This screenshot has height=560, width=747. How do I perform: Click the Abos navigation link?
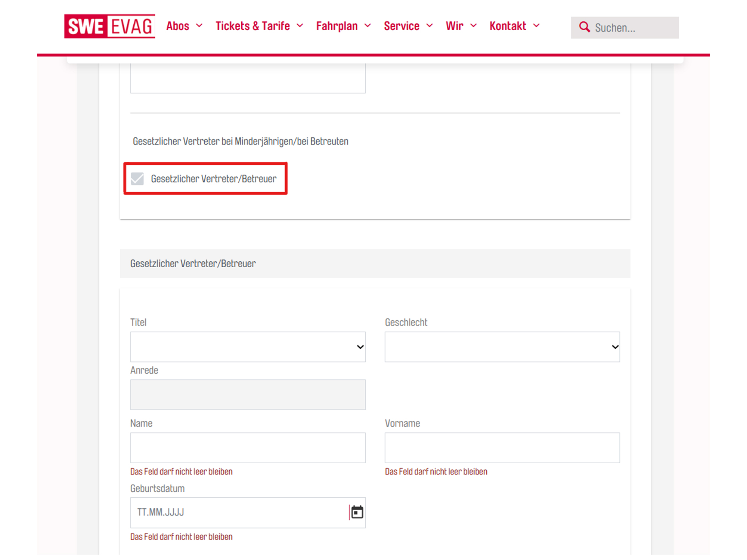pos(178,26)
